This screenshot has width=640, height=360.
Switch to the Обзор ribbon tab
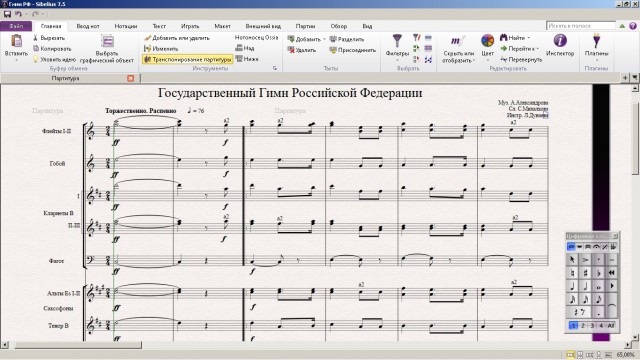[x=339, y=26]
